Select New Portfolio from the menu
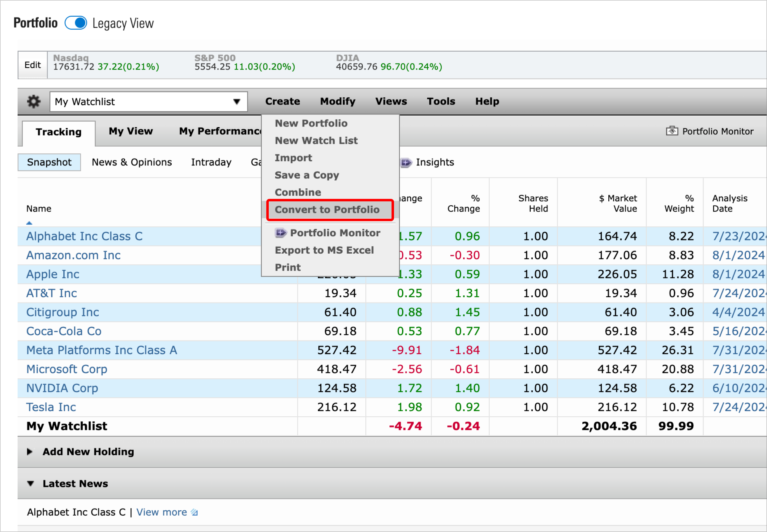The width and height of the screenshot is (767, 532). pyautogui.click(x=311, y=123)
